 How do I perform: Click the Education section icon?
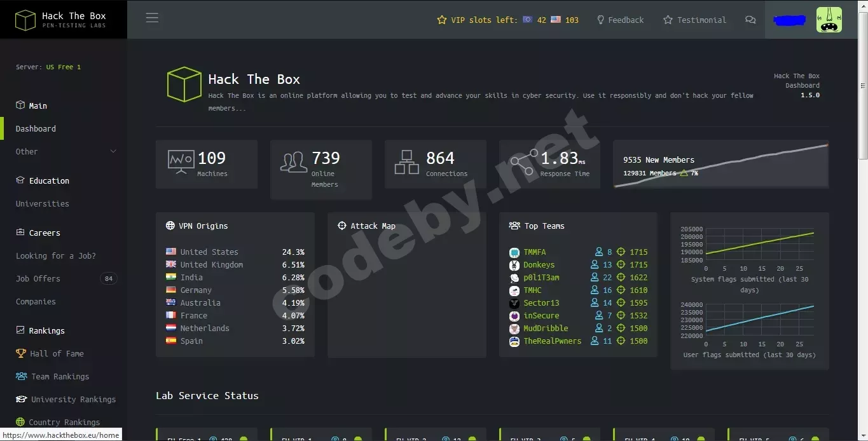20,180
